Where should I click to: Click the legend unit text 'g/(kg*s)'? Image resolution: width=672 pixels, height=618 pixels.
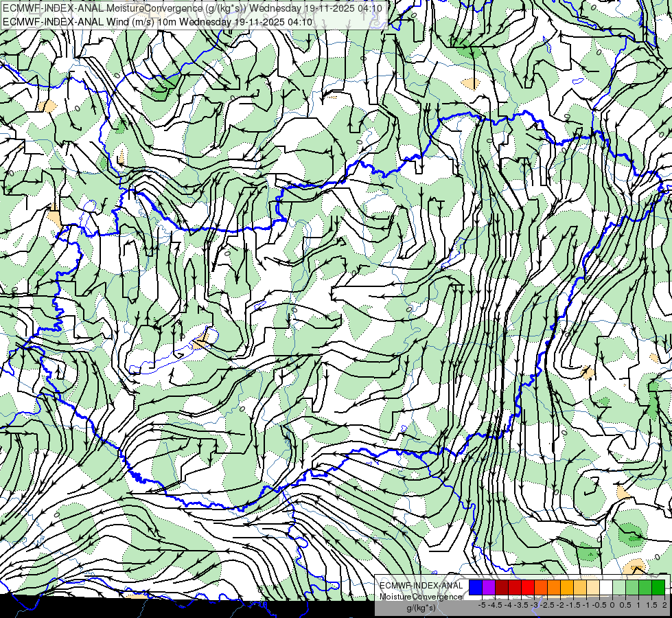[x=421, y=608]
